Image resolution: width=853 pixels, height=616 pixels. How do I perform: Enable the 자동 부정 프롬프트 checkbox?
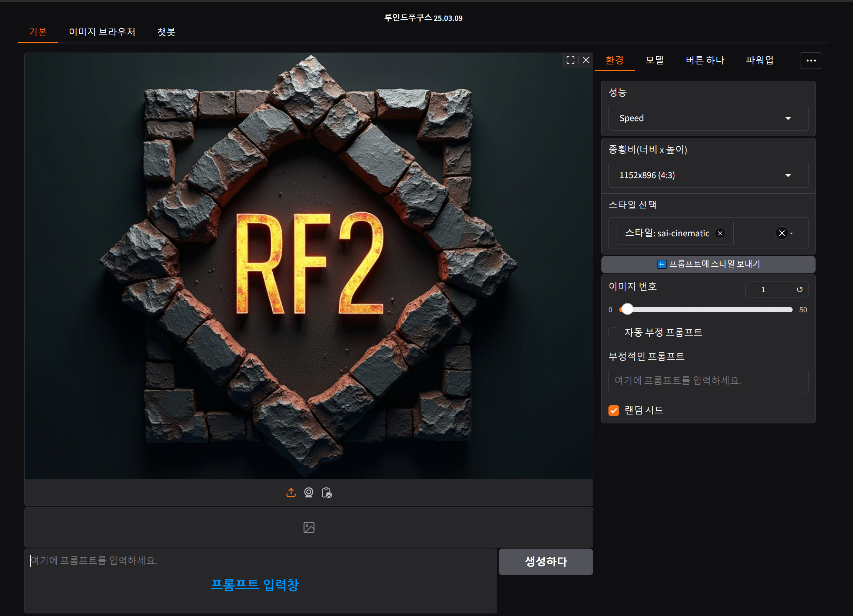[x=614, y=332]
